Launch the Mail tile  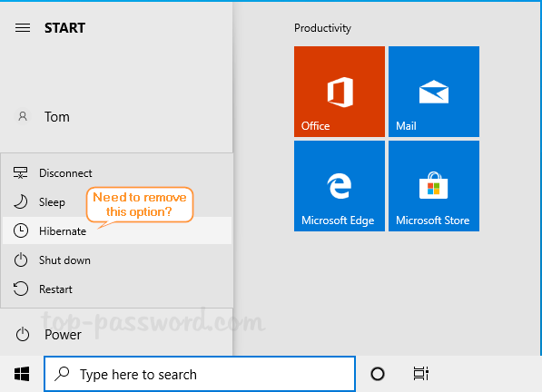(x=434, y=92)
